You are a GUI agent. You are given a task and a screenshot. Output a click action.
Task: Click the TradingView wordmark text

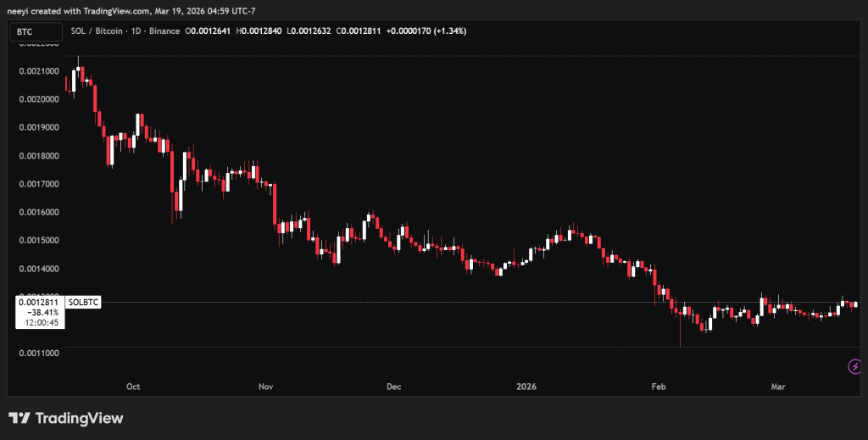point(79,418)
